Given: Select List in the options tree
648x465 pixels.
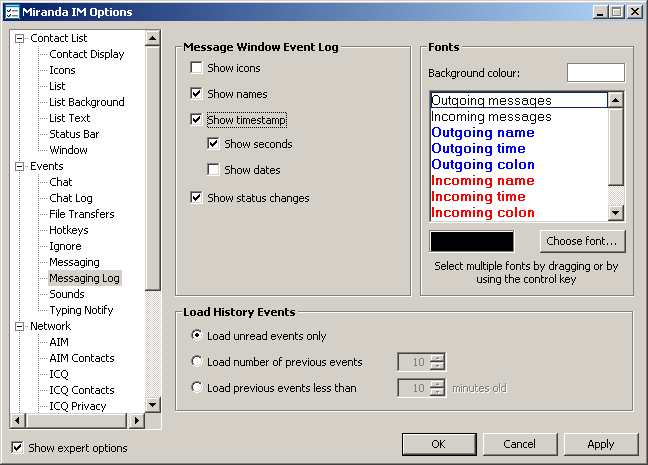Looking at the screenshot, I should (57, 86).
